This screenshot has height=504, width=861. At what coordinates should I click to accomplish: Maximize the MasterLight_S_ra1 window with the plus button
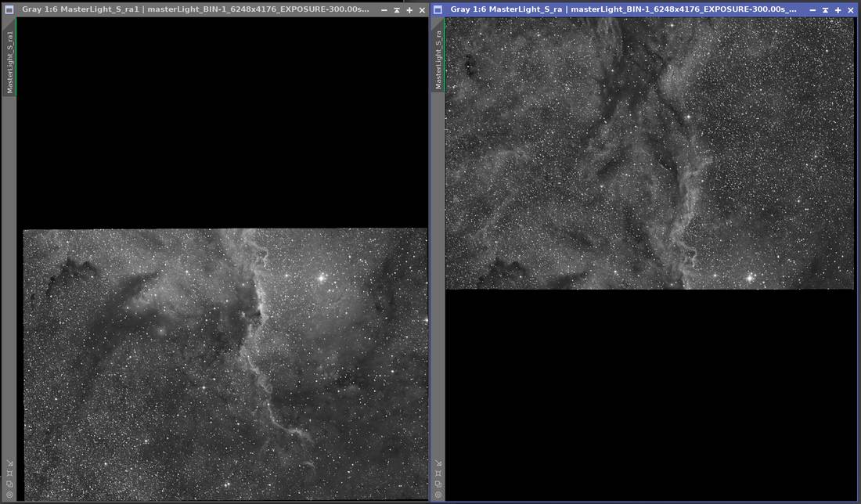pos(409,10)
